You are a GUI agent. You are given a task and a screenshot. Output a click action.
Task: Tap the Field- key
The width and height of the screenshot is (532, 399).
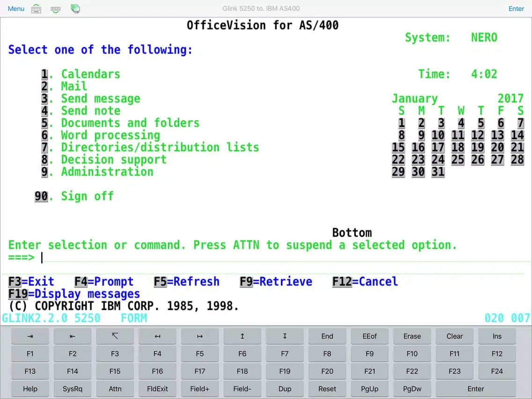[x=242, y=389]
